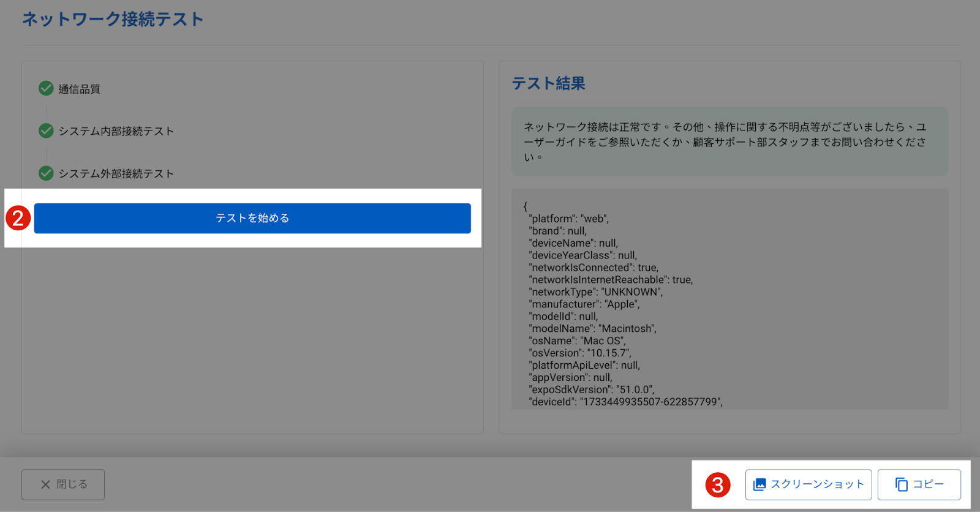Viewport: 980px width, 512px height.
Task: Click the "networkType": "UNKNOWN" line
Action: (x=596, y=292)
